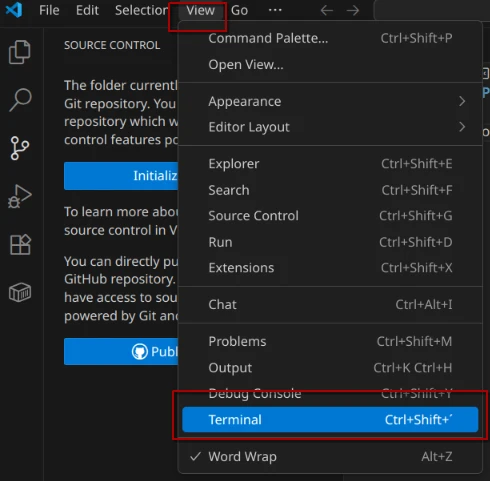Open the container box icon in activity bar
Screen dimensions: 490x481
click(x=20, y=292)
